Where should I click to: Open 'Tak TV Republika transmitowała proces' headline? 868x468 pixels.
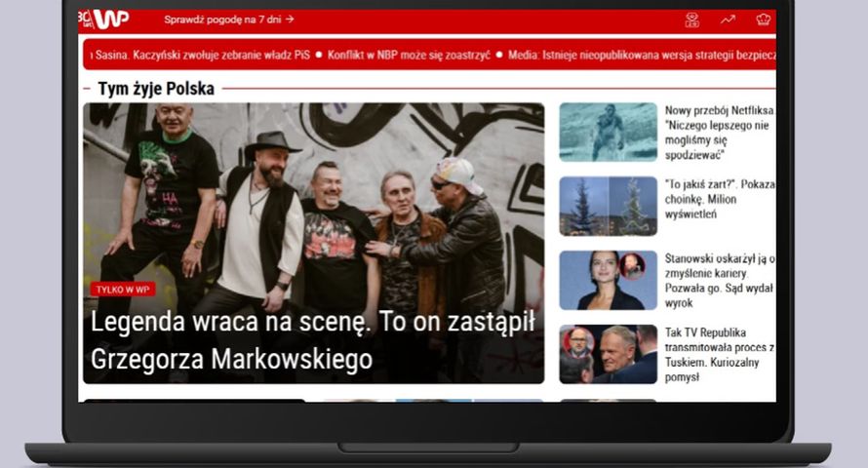[x=719, y=355]
